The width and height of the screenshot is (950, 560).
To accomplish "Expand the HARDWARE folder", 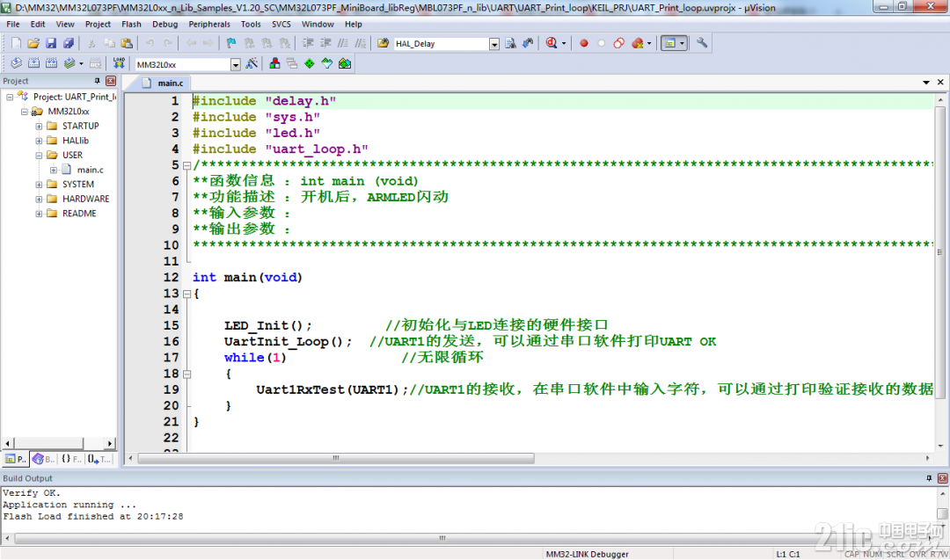I will click(39, 199).
